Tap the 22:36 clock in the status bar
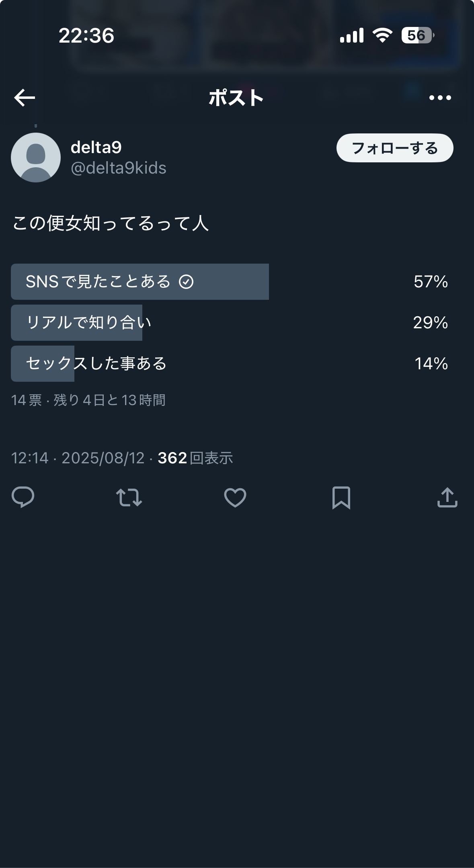Image resolution: width=474 pixels, height=868 pixels. tap(86, 36)
